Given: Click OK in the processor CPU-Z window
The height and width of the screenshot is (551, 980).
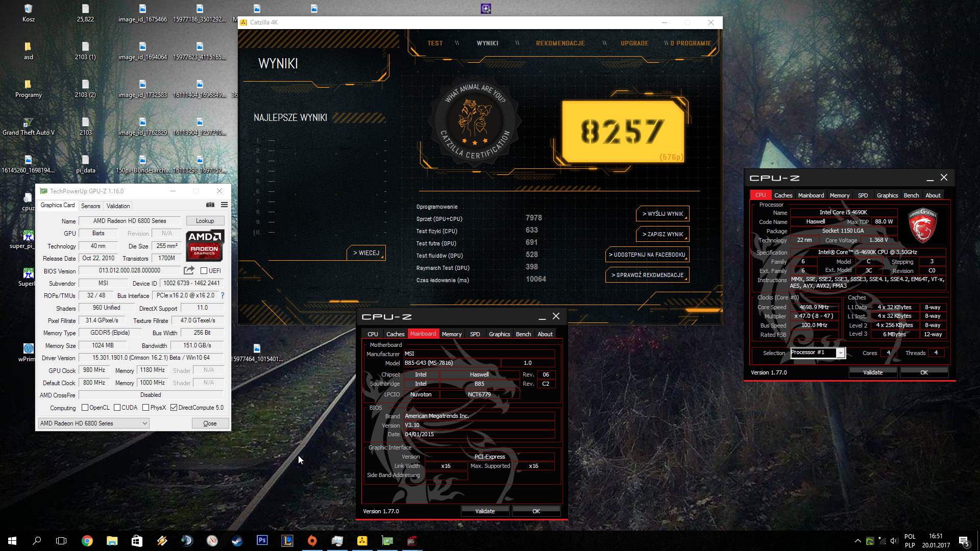Looking at the screenshot, I should [924, 372].
